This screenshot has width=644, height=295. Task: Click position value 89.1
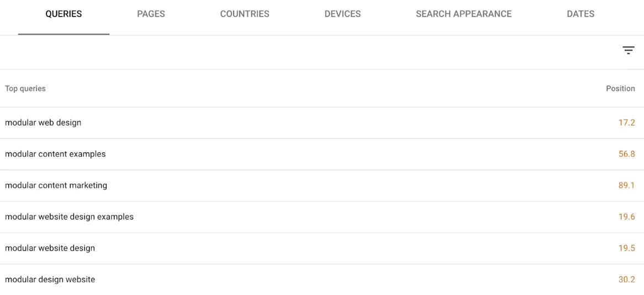click(x=626, y=186)
